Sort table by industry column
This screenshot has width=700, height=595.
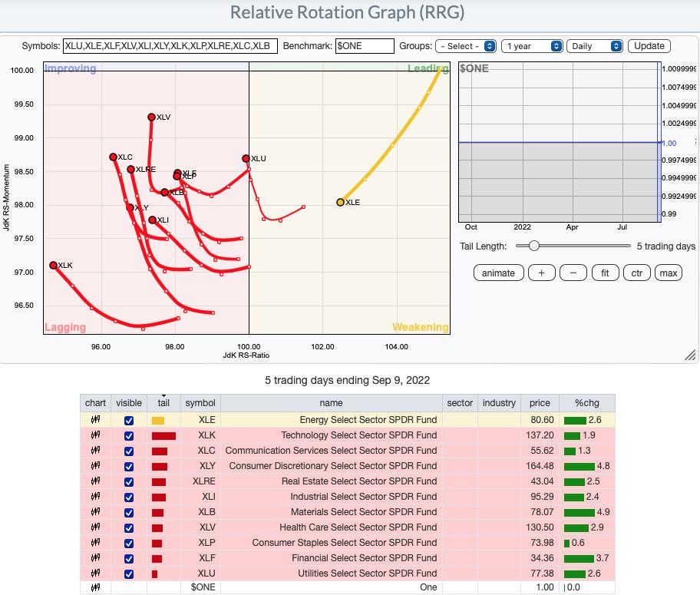click(499, 403)
